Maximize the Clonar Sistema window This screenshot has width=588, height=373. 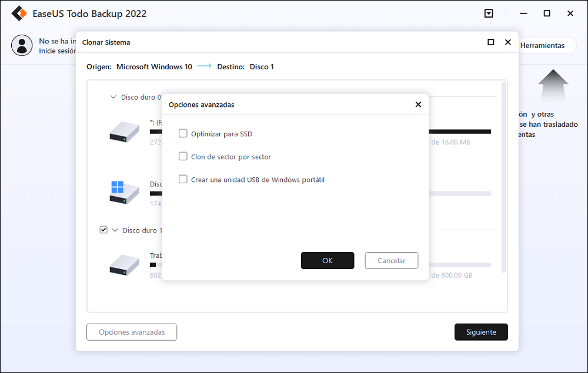pos(490,42)
